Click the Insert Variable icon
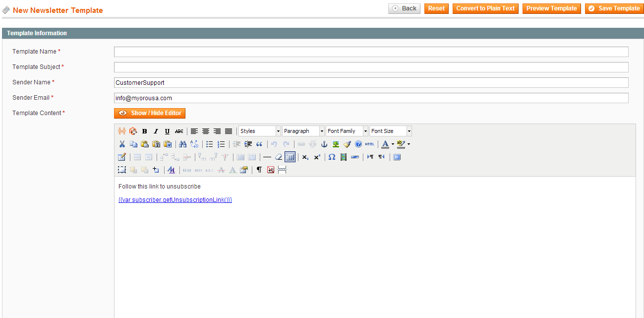This screenshot has width=644, height=318. coord(121,131)
